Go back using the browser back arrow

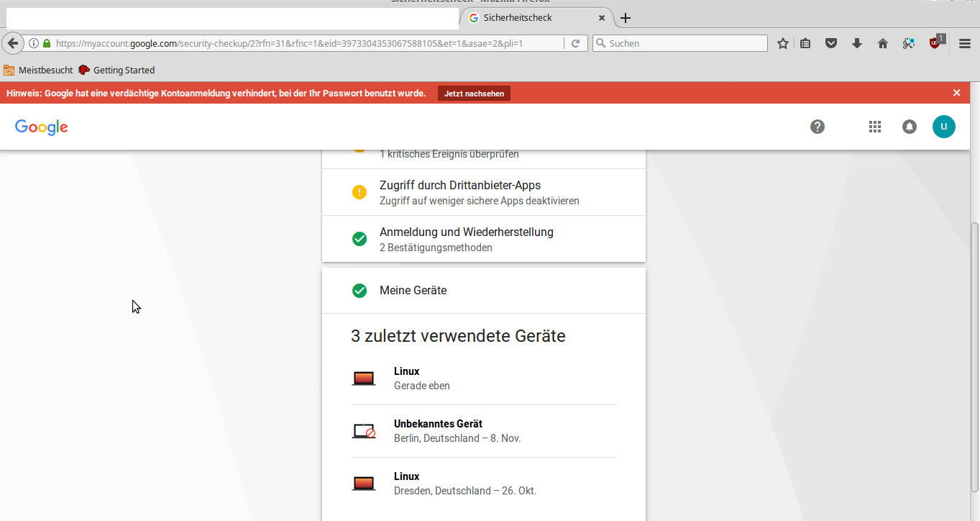point(12,43)
